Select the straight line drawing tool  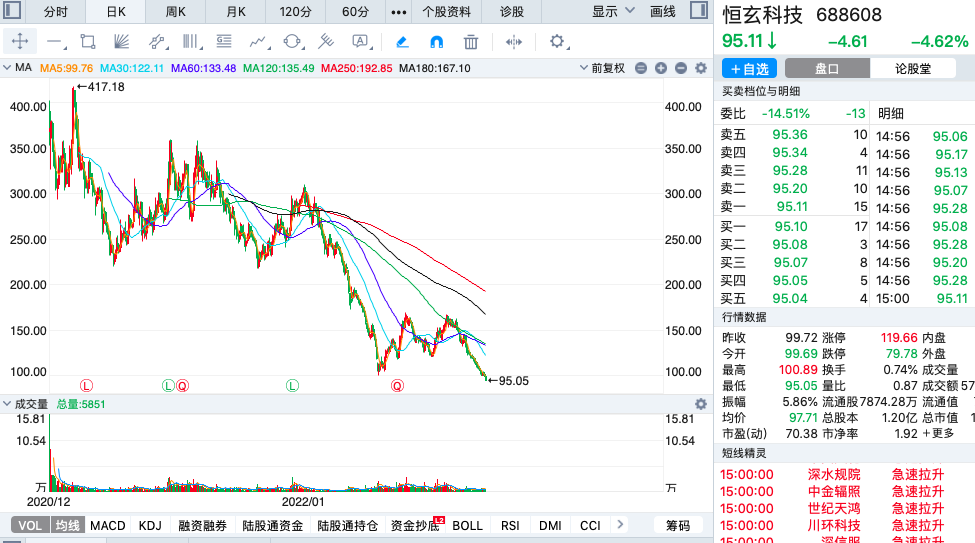point(55,42)
